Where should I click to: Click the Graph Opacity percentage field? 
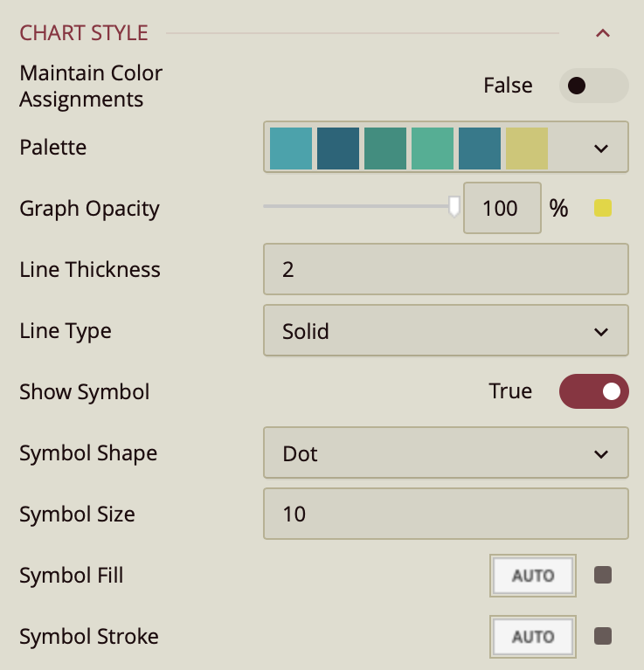tap(502, 209)
